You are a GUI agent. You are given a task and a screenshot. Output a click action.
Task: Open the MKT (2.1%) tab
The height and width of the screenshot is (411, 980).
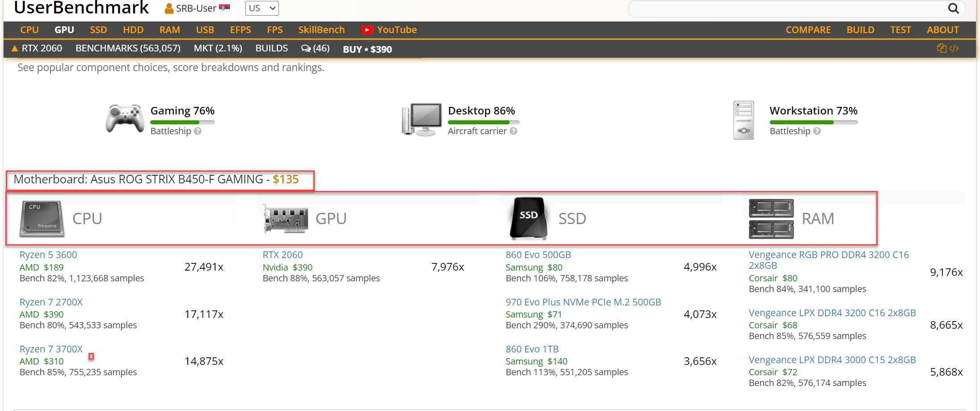pos(218,48)
